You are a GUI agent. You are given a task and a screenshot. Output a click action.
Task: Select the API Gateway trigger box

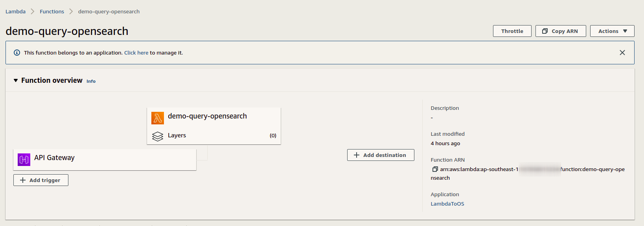105,160
